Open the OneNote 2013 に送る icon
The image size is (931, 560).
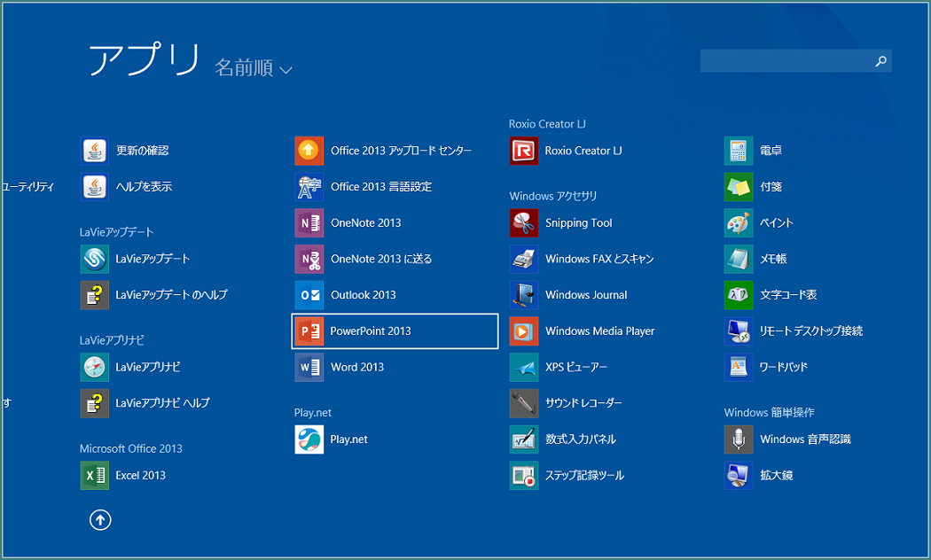click(309, 260)
